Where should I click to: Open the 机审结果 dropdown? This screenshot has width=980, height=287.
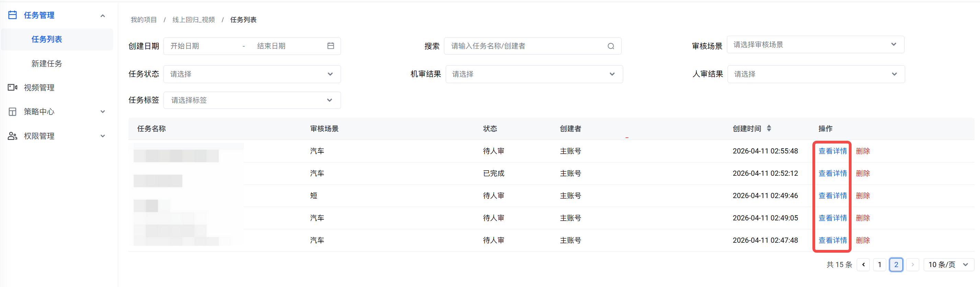pos(534,74)
